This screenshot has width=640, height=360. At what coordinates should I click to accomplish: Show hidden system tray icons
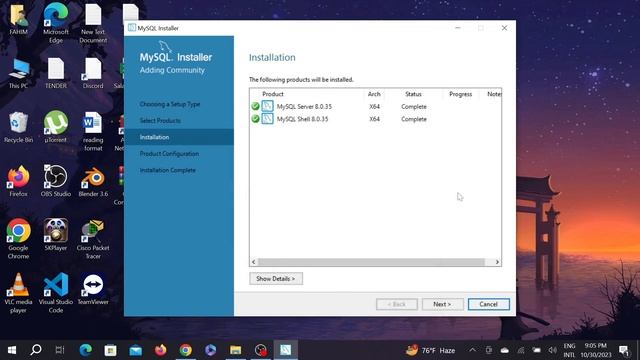(472, 350)
